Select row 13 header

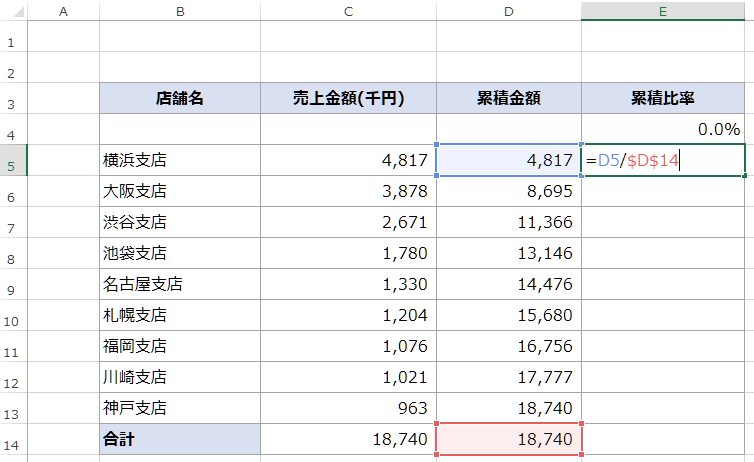(13, 408)
